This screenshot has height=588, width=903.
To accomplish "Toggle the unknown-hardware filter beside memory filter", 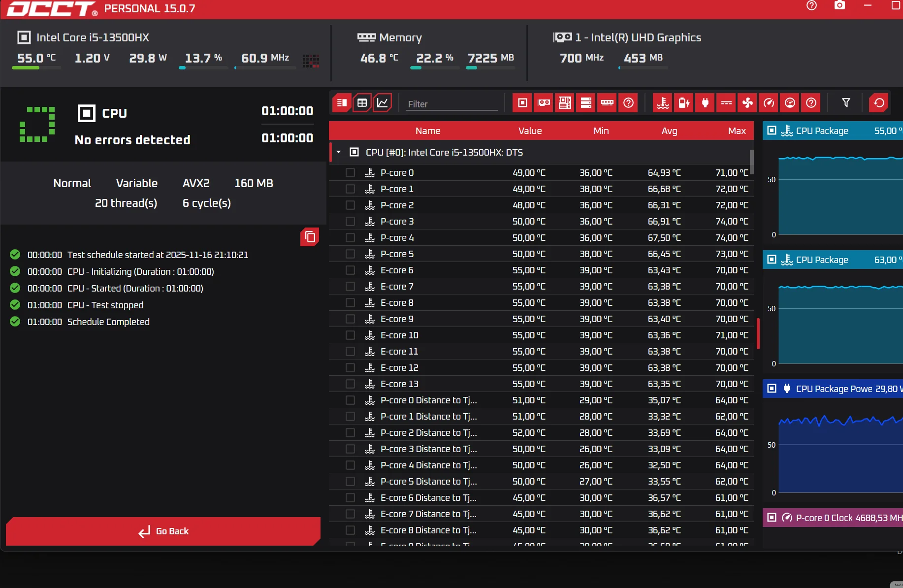I will click(x=628, y=103).
